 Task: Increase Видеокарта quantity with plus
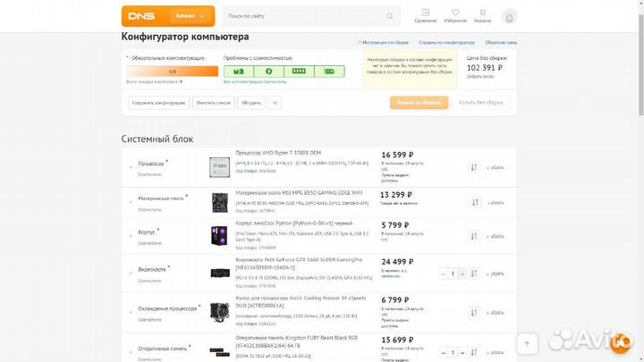point(462,274)
